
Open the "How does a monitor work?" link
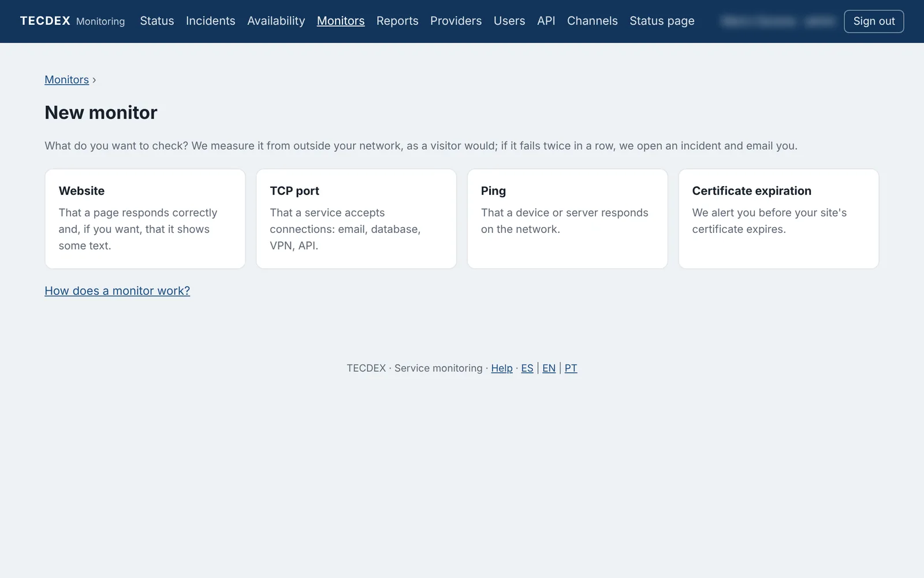click(117, 291)
